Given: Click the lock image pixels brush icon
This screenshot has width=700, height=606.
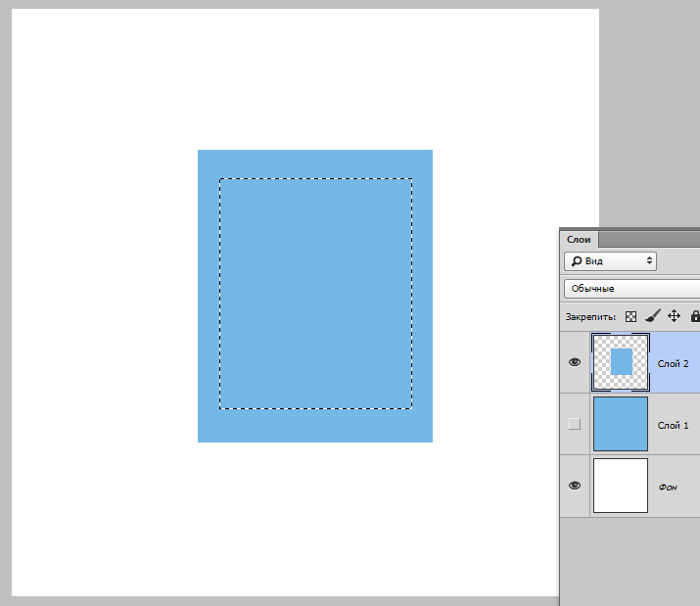Looking at the screenshot, I should (652, 316).
